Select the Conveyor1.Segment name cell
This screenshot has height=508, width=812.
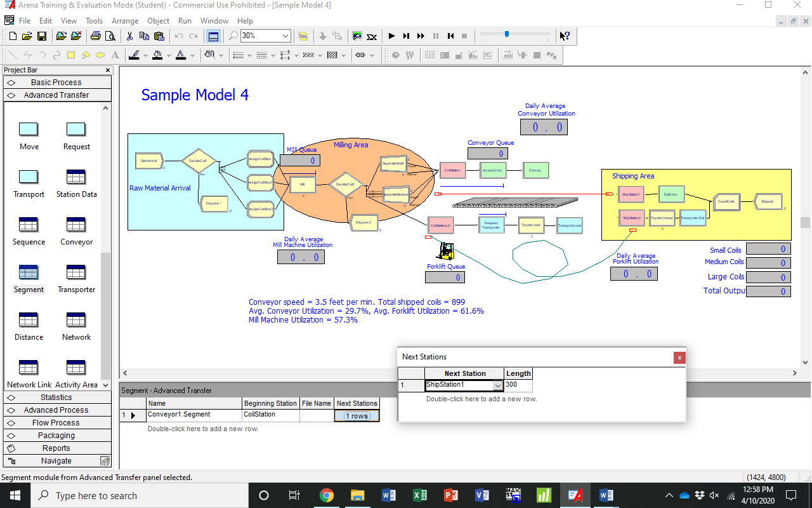point(194,415)
